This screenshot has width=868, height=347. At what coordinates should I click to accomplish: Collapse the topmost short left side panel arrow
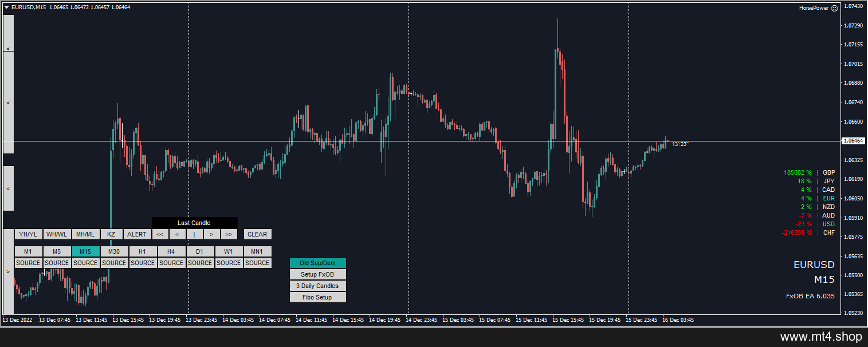pos(9,50)
